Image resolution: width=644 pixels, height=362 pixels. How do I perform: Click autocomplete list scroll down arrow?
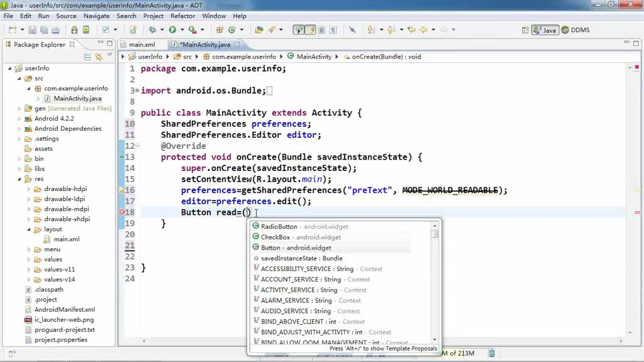[x=435, y=340]
